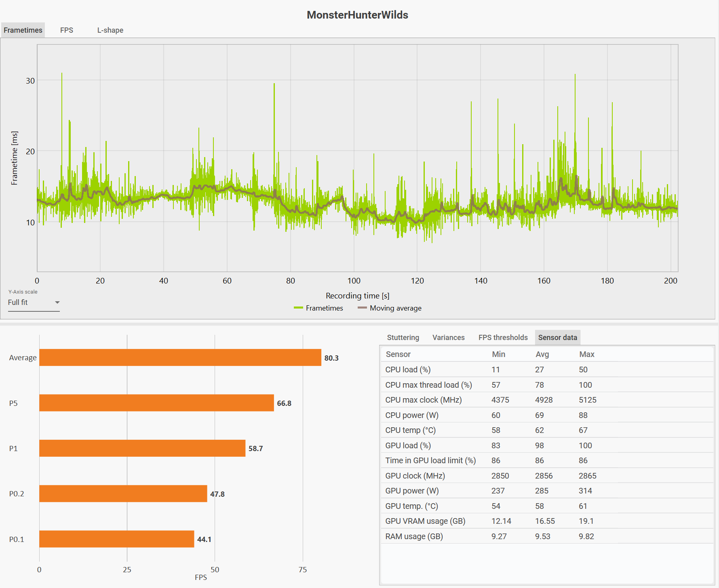Select the CPU power (W) row

pyautogui.click(x=547, y=415)
